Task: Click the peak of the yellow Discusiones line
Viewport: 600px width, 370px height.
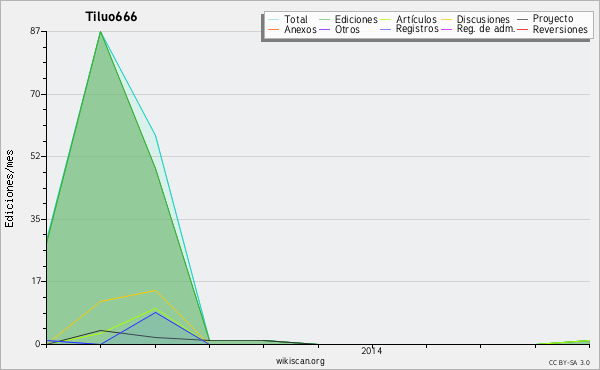Action: 155,290
